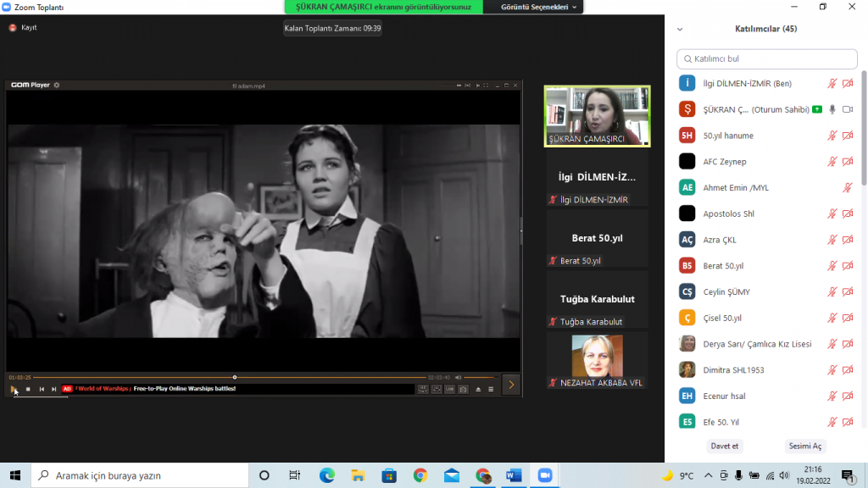Open the GOM Player settings gear icon
This screenshot has height=488, width=868.
(x=57, y=85)
